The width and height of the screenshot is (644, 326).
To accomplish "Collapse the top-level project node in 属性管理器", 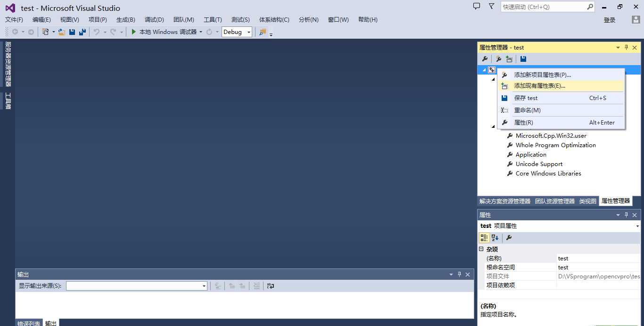I will click(484, 70).
